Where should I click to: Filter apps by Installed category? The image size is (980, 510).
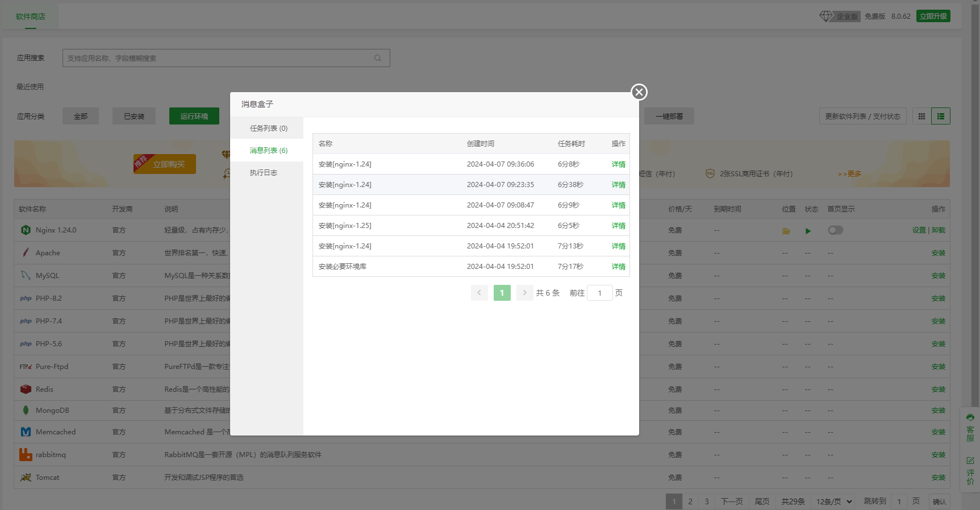[x=134, y=116]
